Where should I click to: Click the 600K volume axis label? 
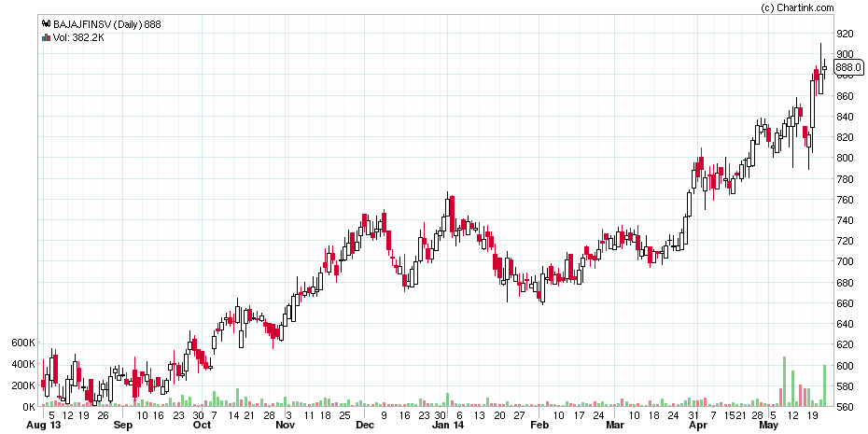pyautogui.click(x=22, y=343)
